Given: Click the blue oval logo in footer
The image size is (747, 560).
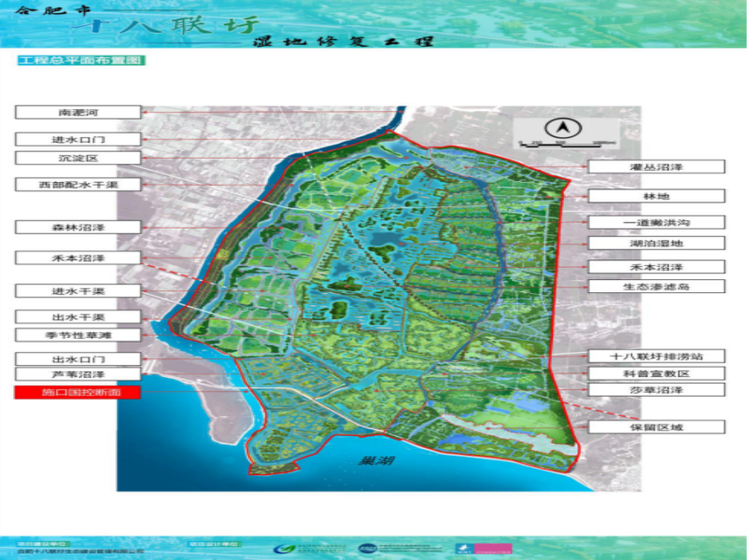Looking at the screenshot, I should coord(366,549).
